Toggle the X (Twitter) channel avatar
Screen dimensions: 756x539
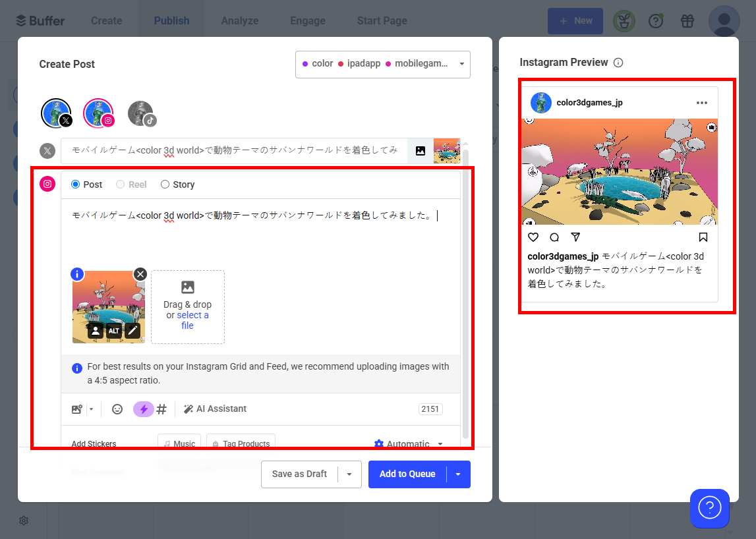[57, 114]
